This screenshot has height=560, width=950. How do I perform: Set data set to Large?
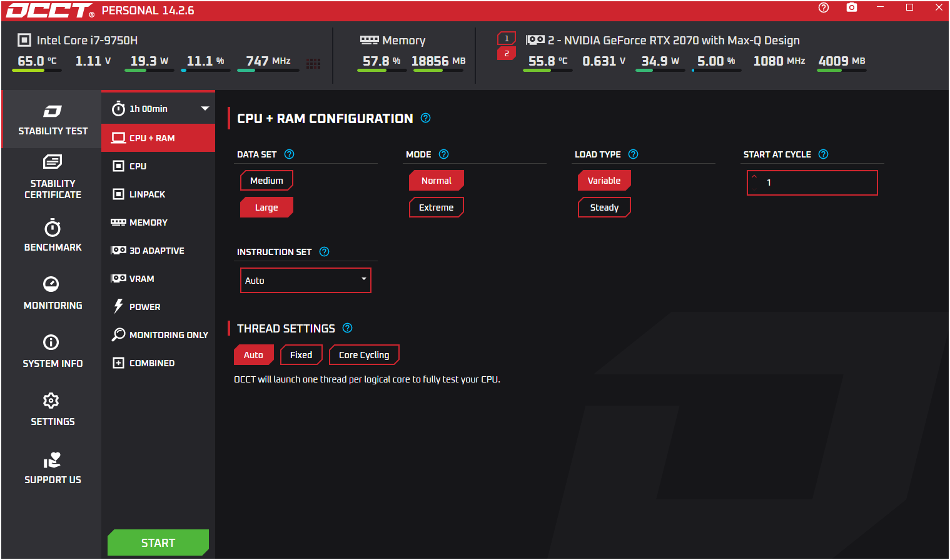point(266,207)
